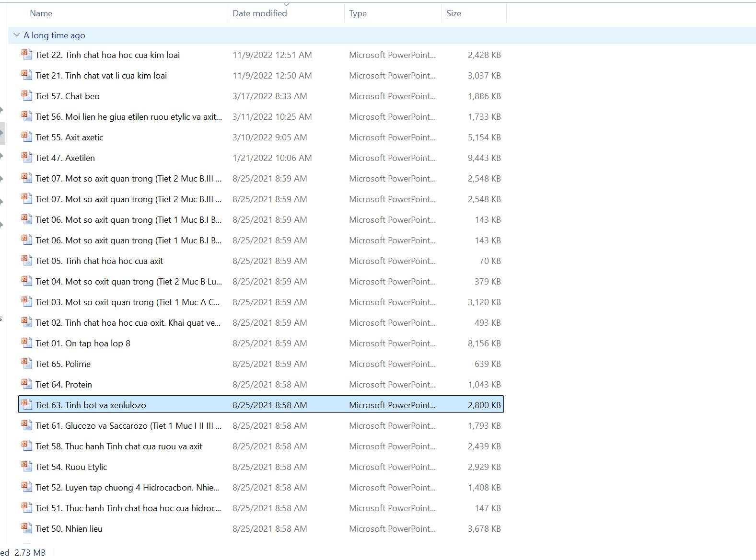Click the 639 KB size value

(x=488, y=364)
